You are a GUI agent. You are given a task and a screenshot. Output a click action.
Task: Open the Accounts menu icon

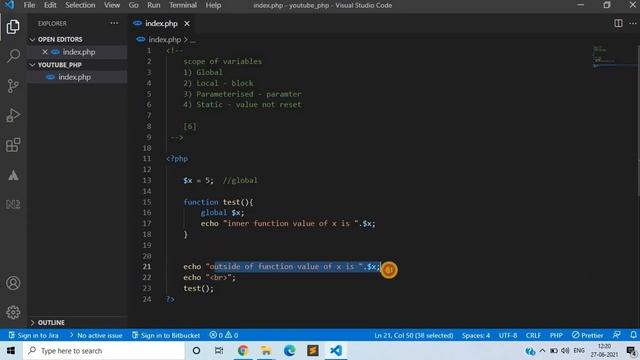point(13,283)
